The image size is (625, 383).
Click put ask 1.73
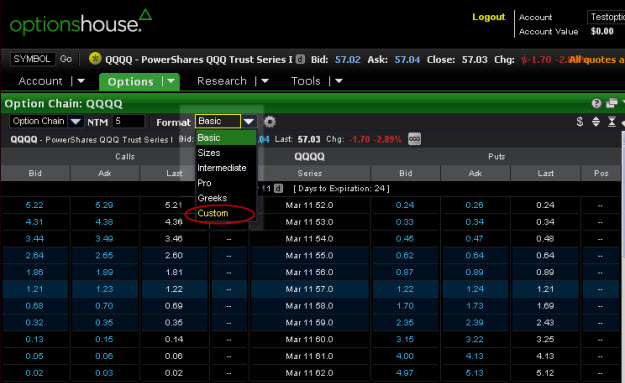(474, 306)
